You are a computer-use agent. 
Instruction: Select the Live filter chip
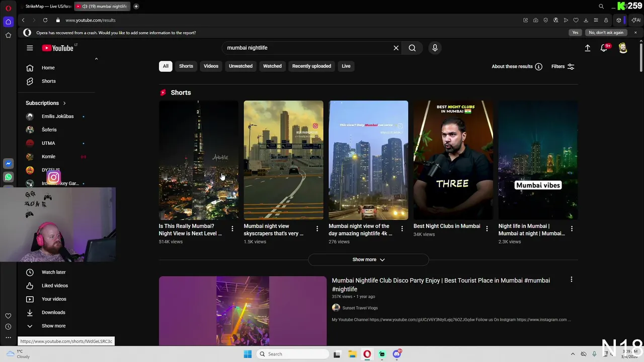click(x=346, y=66)
